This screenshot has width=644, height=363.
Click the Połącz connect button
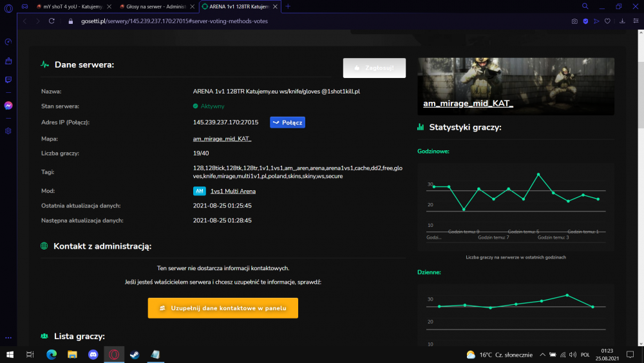(x=287, y=123)
